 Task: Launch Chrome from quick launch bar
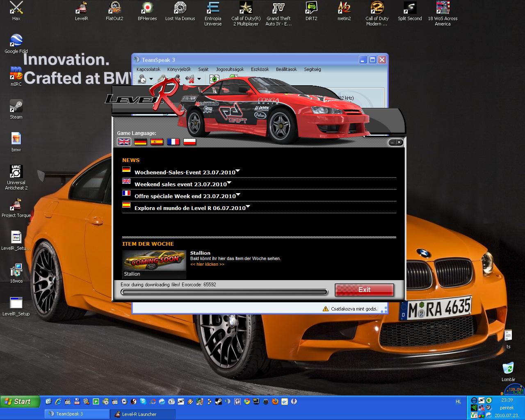pos(247,402)
